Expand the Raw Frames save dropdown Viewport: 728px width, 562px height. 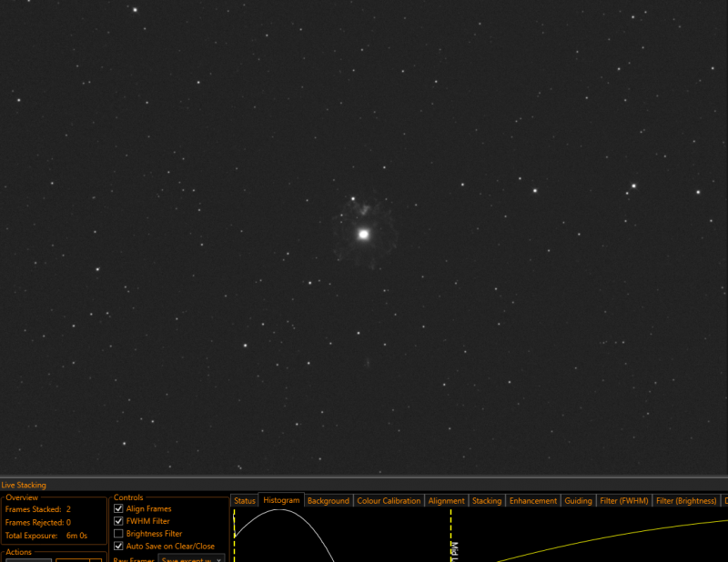[x=191, y=558]
